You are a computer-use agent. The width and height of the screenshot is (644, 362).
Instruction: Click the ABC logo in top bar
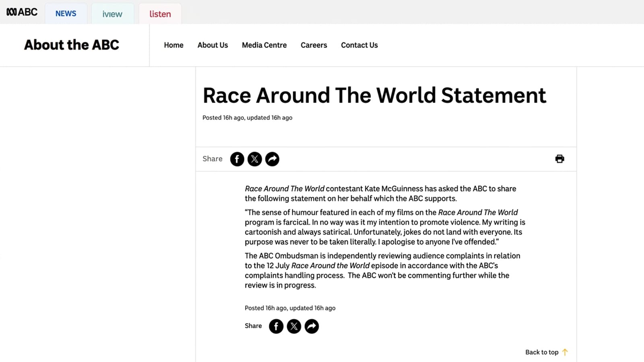point(22,12)
